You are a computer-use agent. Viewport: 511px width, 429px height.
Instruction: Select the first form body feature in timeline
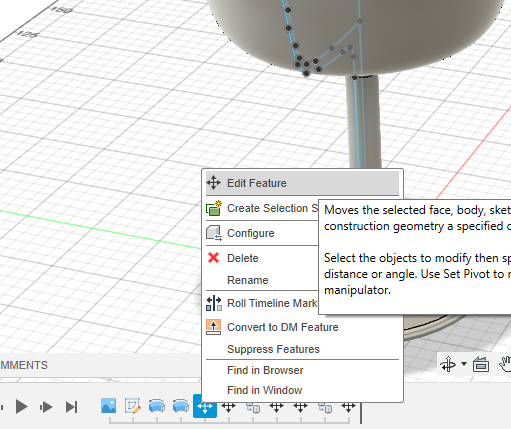(x=157, y=406)
